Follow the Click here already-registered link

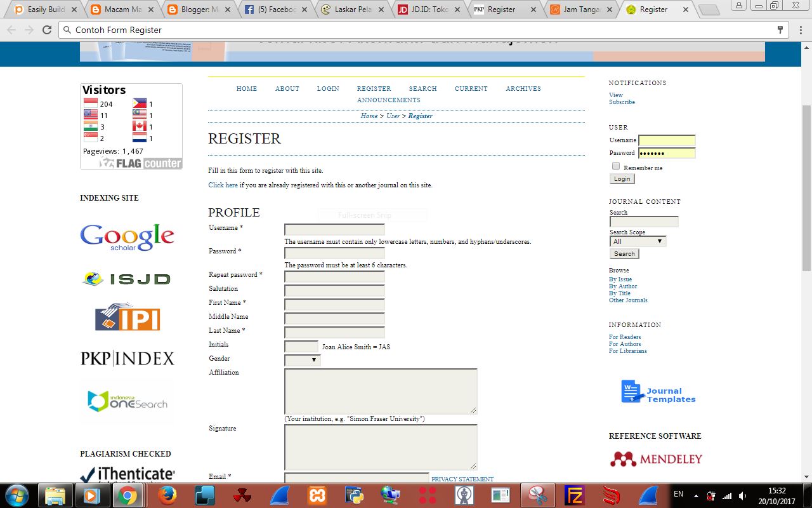[223, 185]
